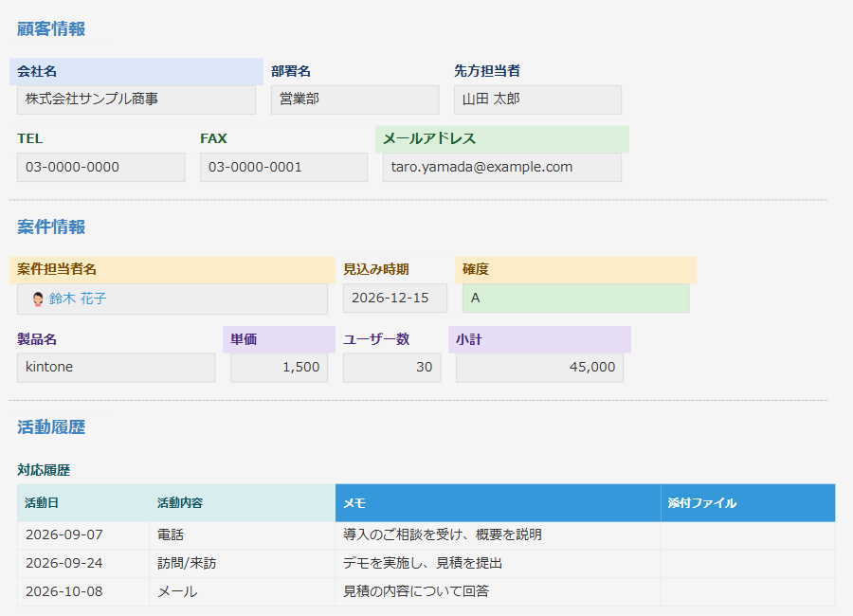Click the 単価 value 1,500

[x=279, y=368]
